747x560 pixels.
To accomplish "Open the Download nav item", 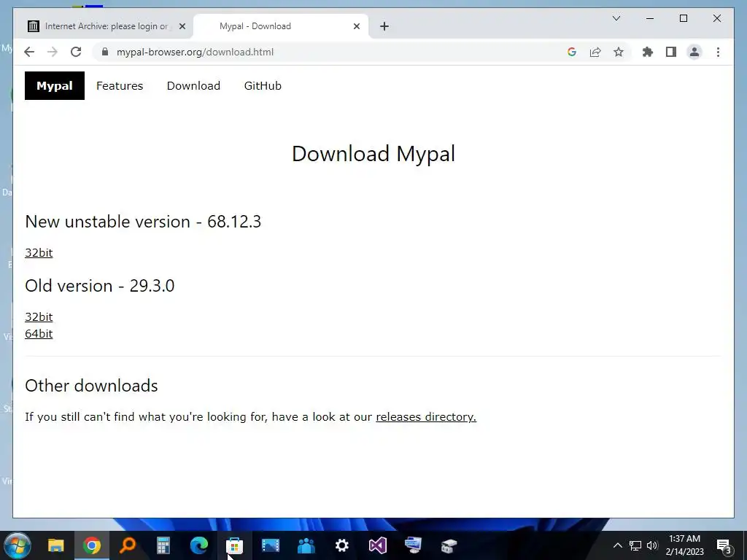I will coord(193,86).
